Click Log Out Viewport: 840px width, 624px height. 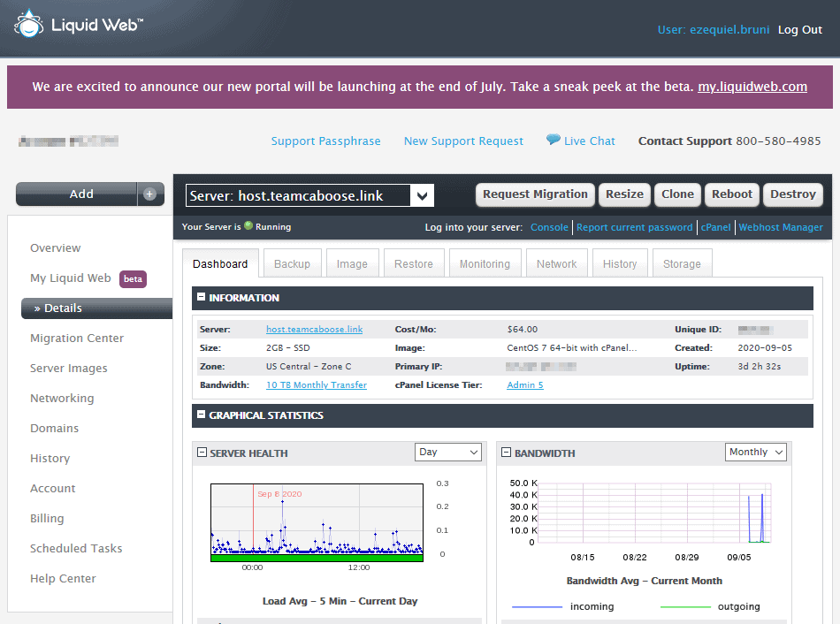800,30
